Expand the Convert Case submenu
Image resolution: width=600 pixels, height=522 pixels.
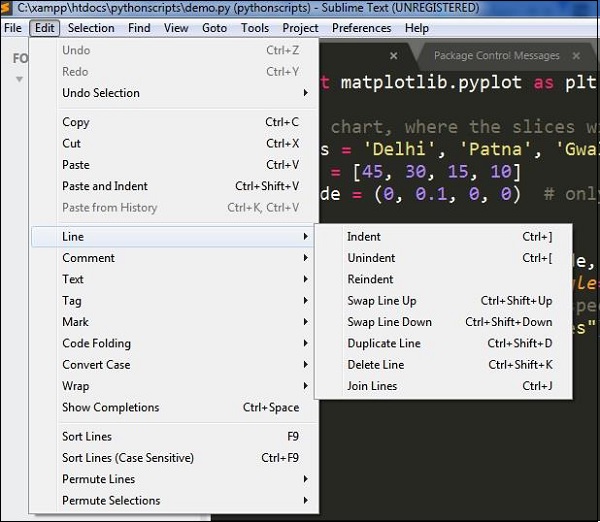(x=174, y=365)
